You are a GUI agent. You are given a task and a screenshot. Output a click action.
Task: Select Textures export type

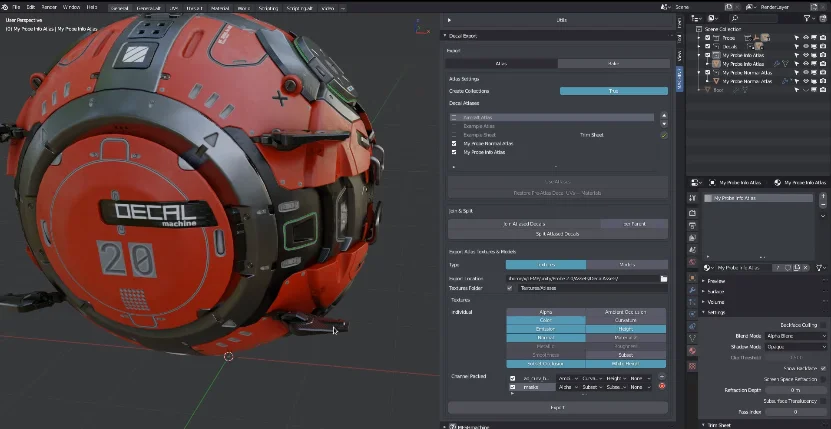click(546, 265)
